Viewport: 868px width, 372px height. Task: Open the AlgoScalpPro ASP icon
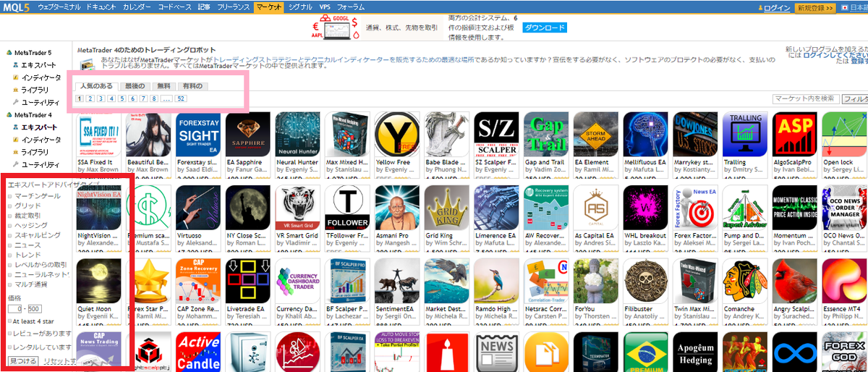point(796,135)
